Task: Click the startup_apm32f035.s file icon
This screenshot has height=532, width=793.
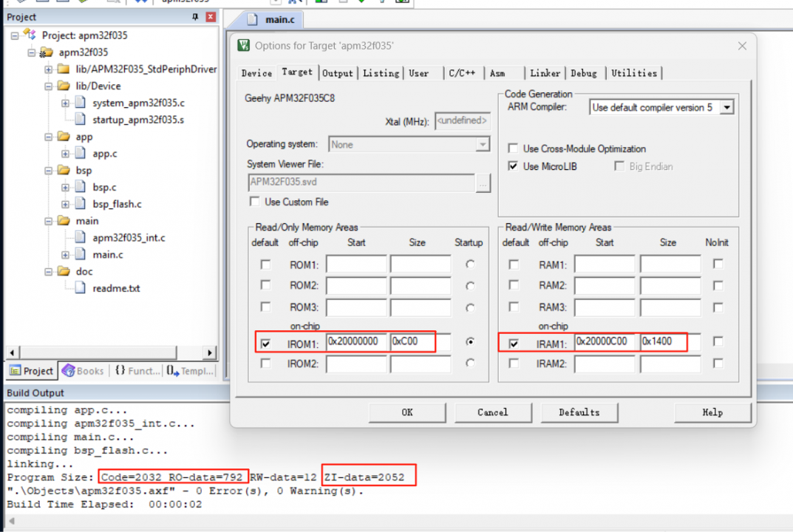Action: [x=81, y=120]
